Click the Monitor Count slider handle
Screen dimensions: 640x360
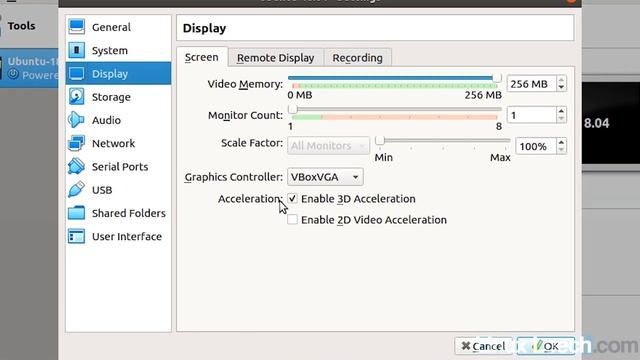[292, 109]
